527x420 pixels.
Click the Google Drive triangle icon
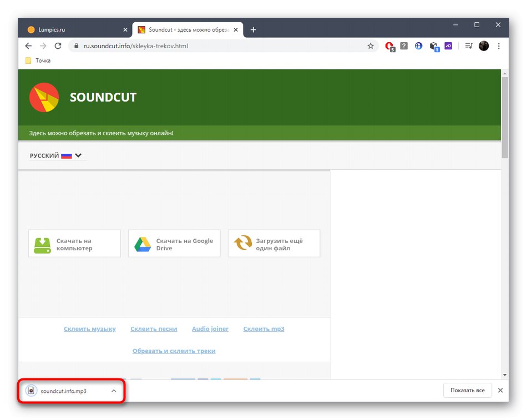143,245
